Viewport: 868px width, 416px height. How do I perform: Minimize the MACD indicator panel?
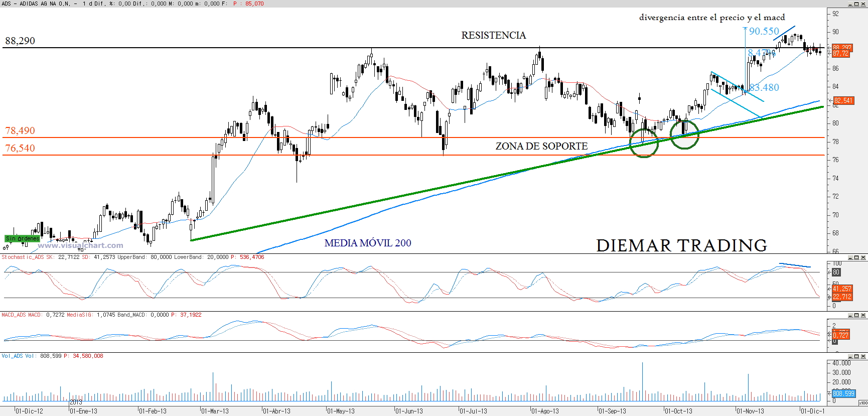tap(850, 315)
